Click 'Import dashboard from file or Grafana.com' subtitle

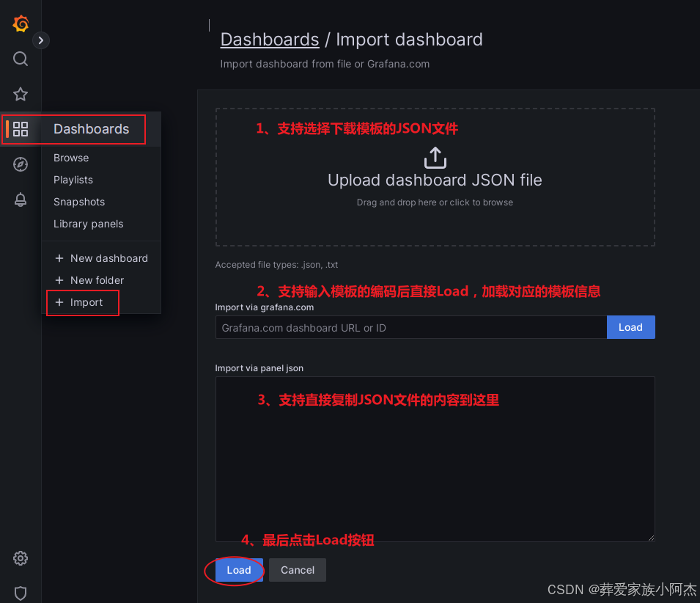[x=325, y=64]
